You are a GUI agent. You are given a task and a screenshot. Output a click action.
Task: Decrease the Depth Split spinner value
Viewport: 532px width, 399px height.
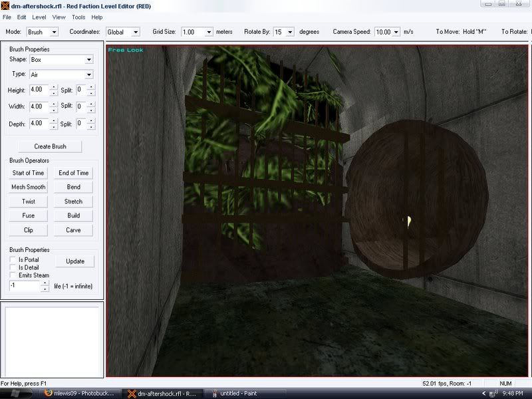click(x=91, y=126)
